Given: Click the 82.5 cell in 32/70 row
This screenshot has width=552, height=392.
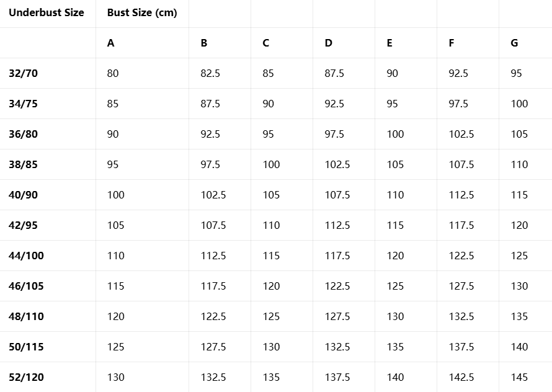Looking at the screenshot, I should click(210, 74).
